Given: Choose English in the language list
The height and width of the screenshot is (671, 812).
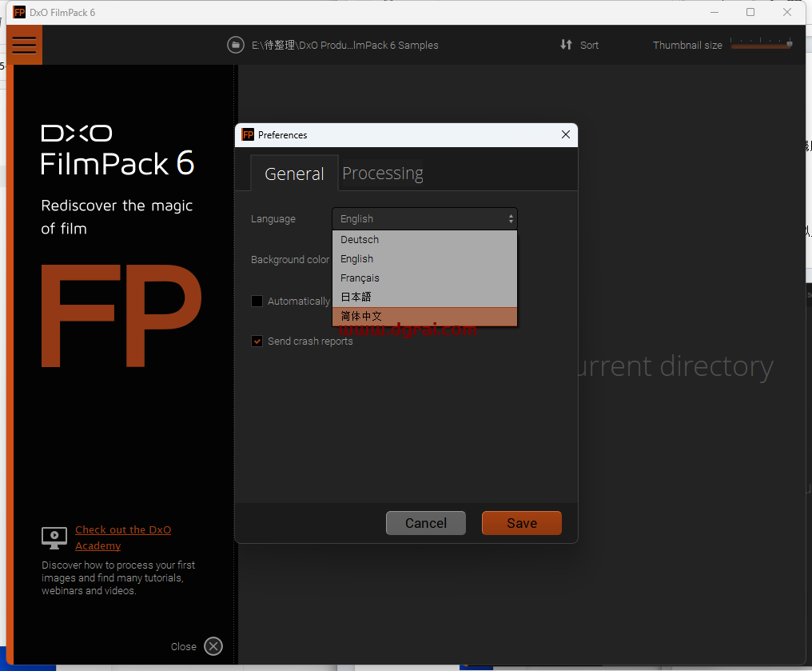Looking at the screenshot, I should pyautogui.click(x=424, y=258).
